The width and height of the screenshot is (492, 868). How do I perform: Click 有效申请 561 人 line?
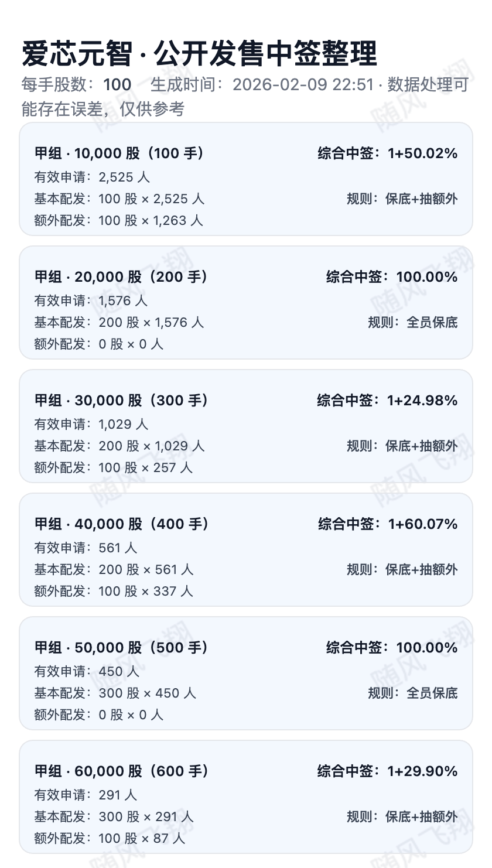tap(86, 548)
